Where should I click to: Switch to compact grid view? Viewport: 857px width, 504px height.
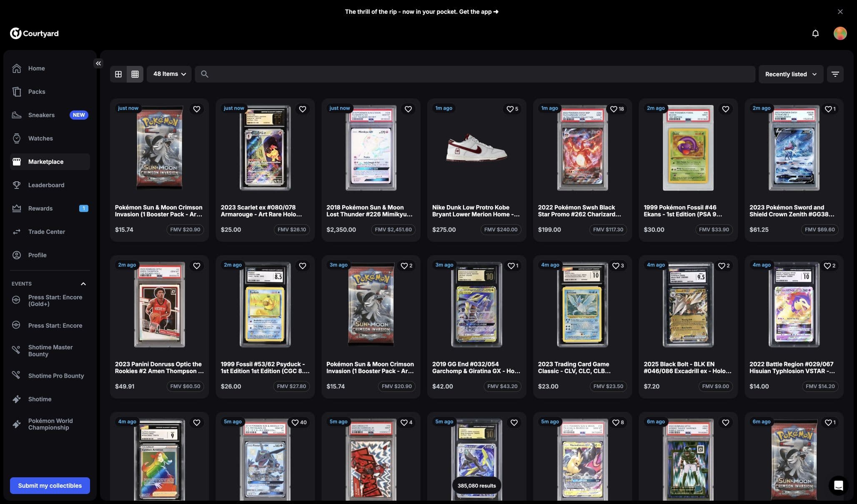coord(135,74)
